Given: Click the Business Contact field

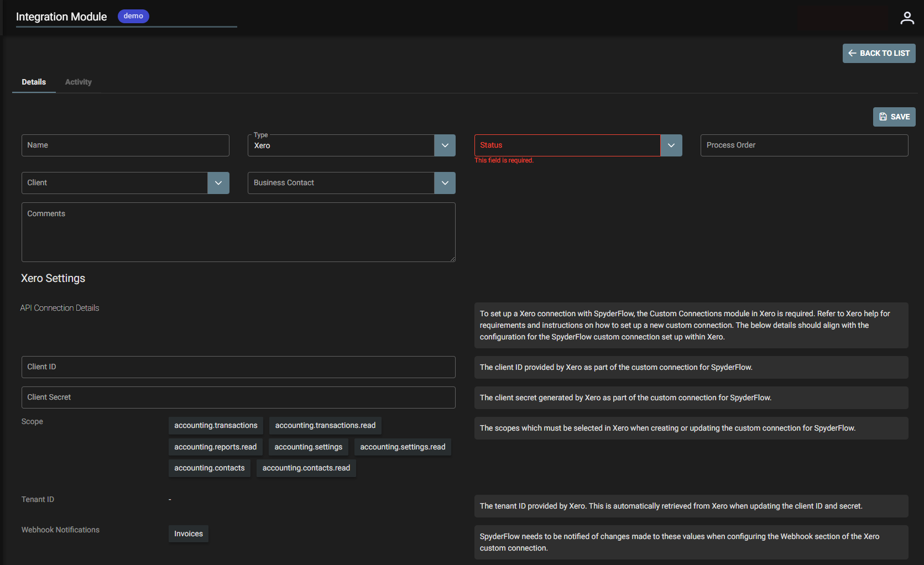Looking at the screenshot, I should pos(341,183).
